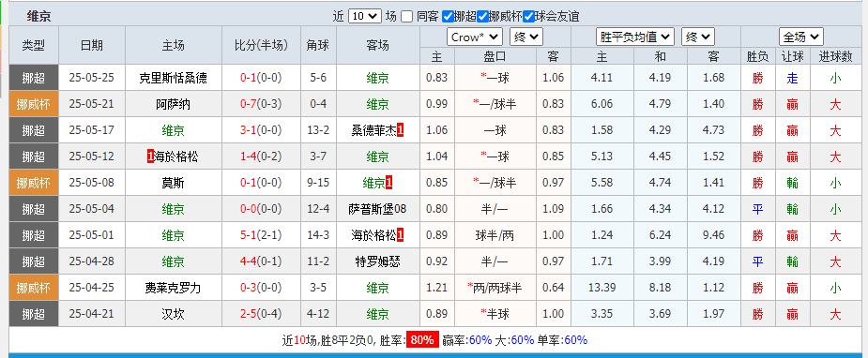Screen dimensions: 868x358
Task: Uncheck the 挪威杯 filter checkbox
Action: click(x=482, y=17)
